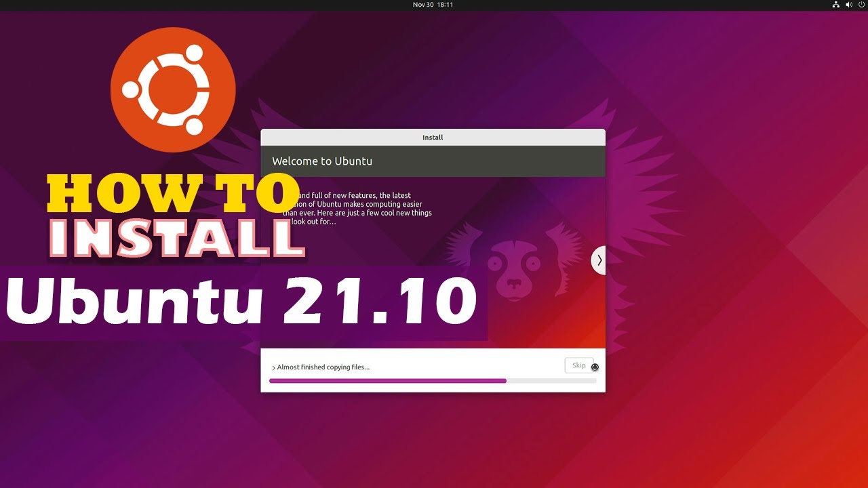This screenshot has width=868, height=488.
Task: Open the volume speaker icon in top bar
Action: click(848, 5)
